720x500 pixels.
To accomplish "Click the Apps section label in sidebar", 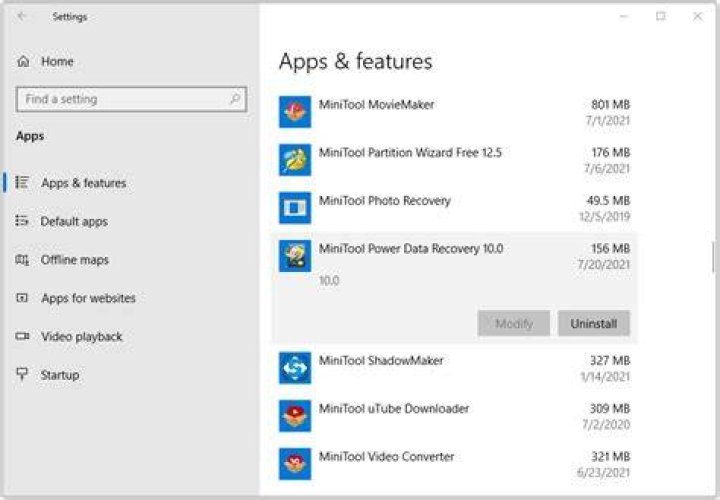I will click(30, 136).
